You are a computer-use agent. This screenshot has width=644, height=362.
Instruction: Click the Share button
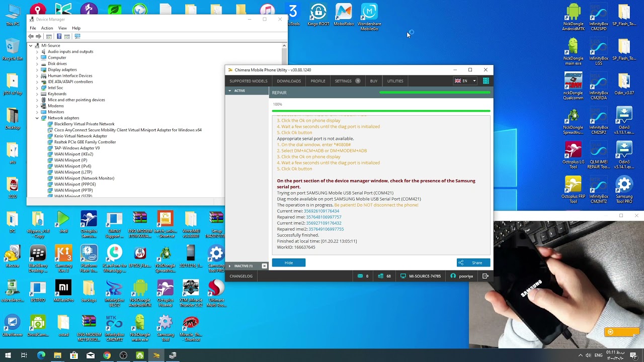(473, 262)
